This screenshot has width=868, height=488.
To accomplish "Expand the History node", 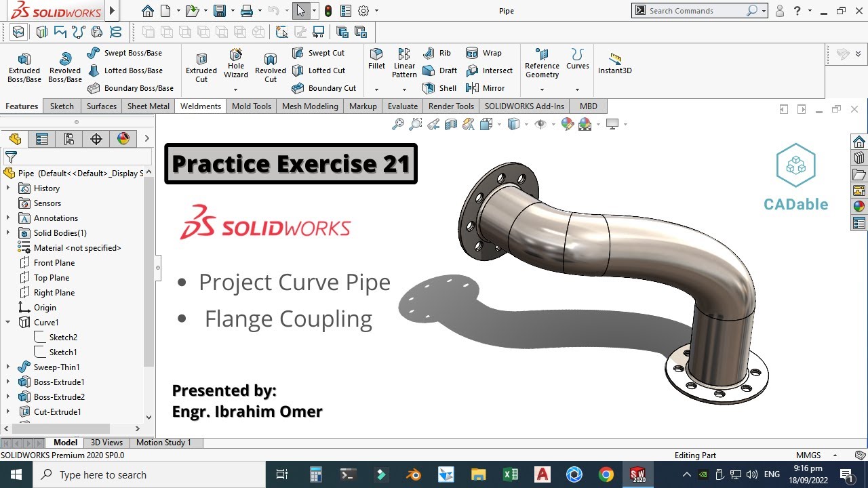I will click(x=8, y=188).
